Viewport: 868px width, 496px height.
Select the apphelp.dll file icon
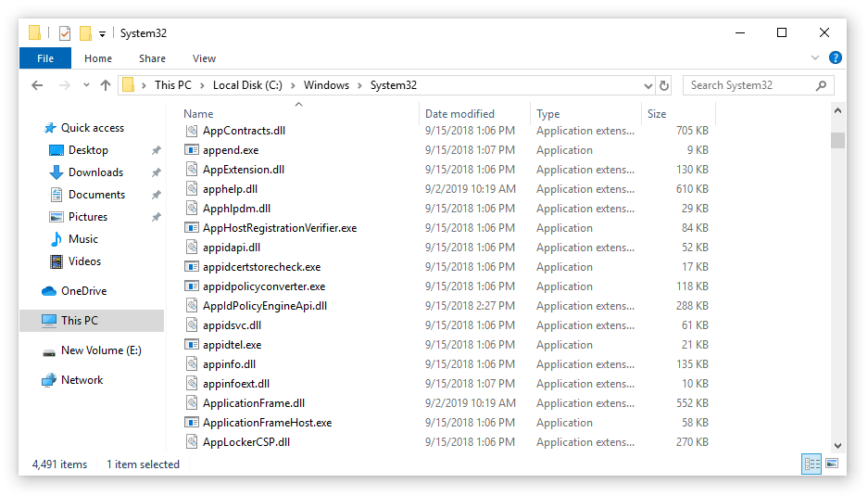point(192,189)
